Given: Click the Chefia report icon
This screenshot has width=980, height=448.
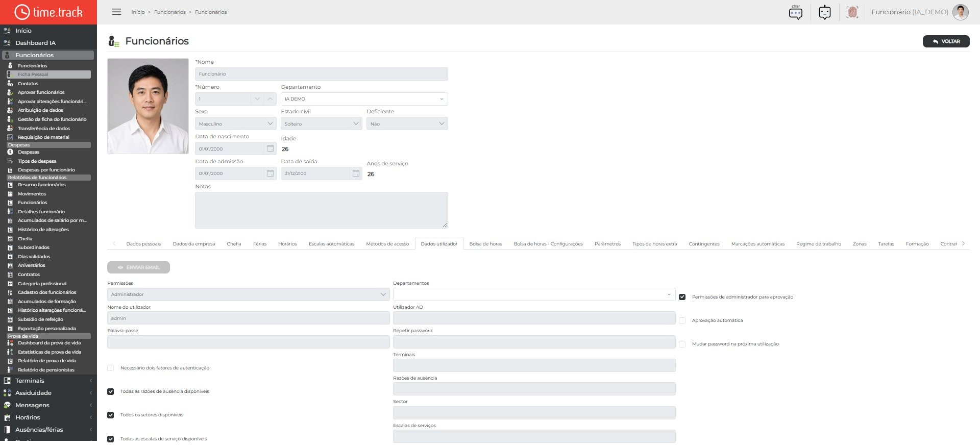Looking at the screenshot, I should [10, 238].
